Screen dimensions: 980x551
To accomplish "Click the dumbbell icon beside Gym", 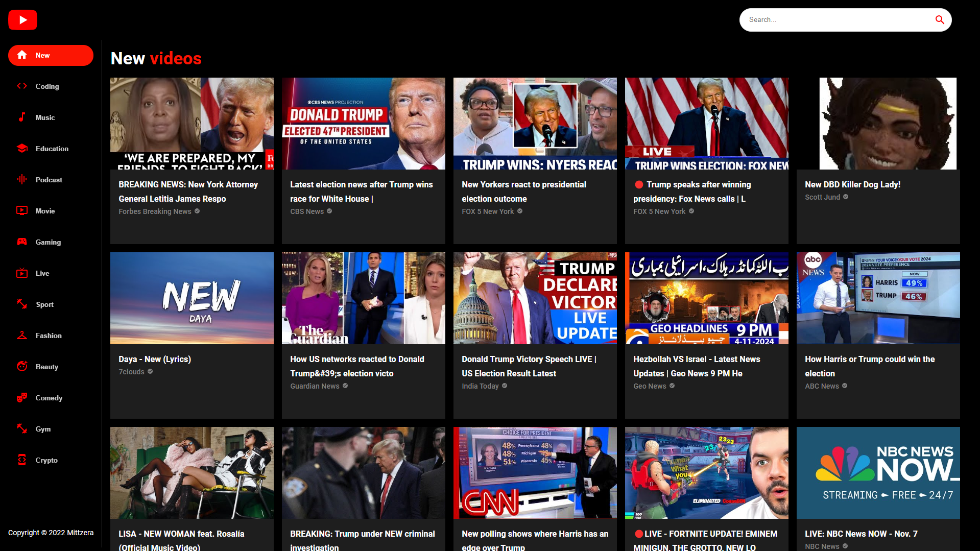I will pos(22,429).
